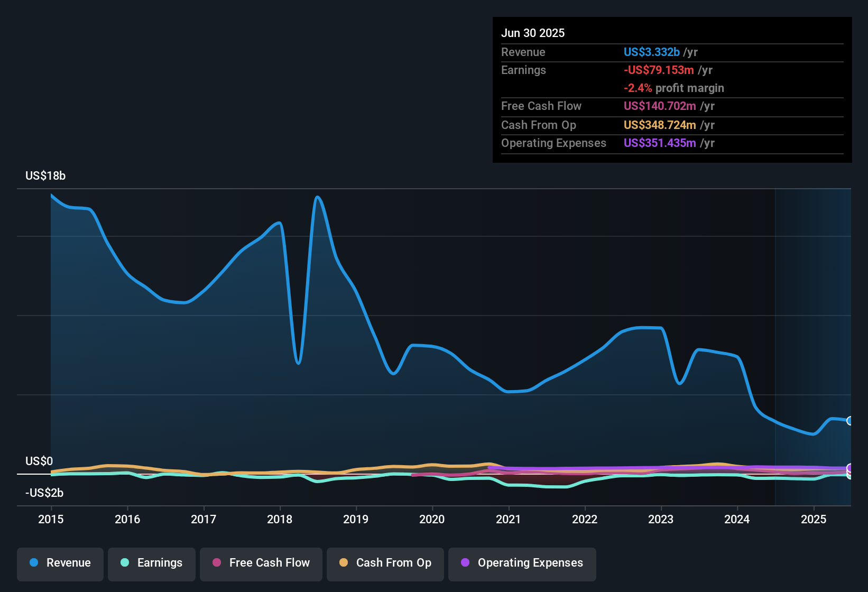The height and width of the screenshot is (592, 868).
Task: Select the 2025 year label on the axis
Action: [813, 520]
